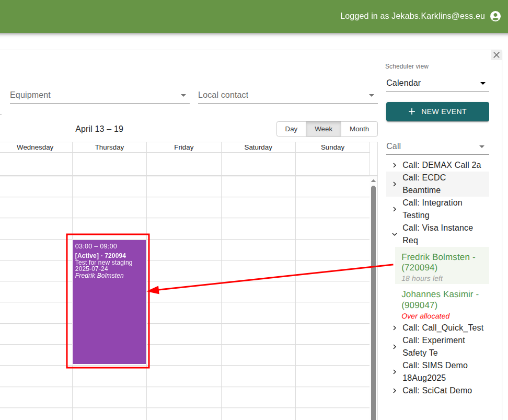Expand Call: SciCat Demo
Viewport: 508px width, 420px height.
pos(394,390)
